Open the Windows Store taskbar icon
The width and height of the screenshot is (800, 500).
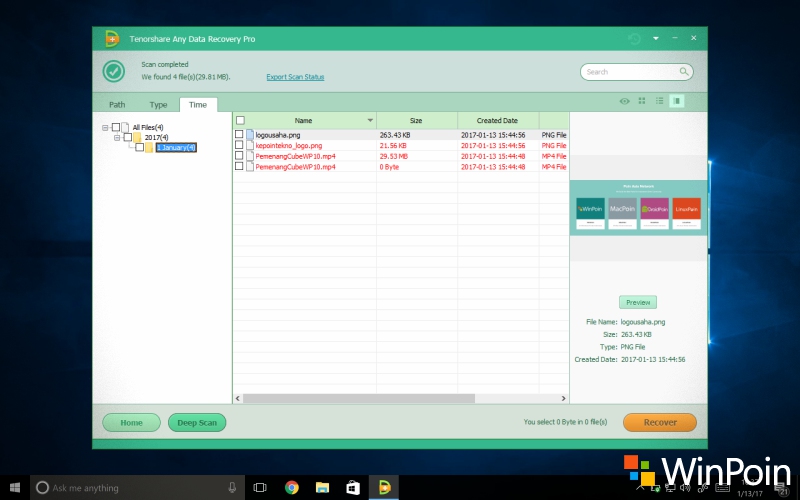[x=353, y=488]
